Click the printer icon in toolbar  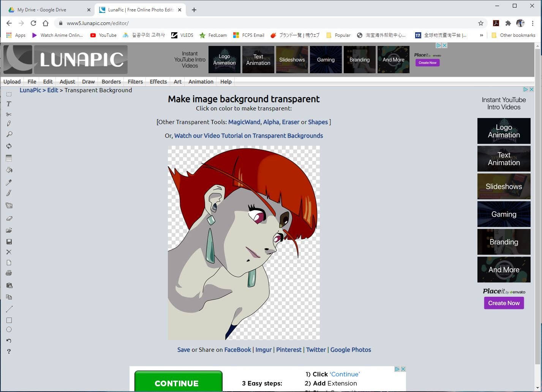click(9, 273)
